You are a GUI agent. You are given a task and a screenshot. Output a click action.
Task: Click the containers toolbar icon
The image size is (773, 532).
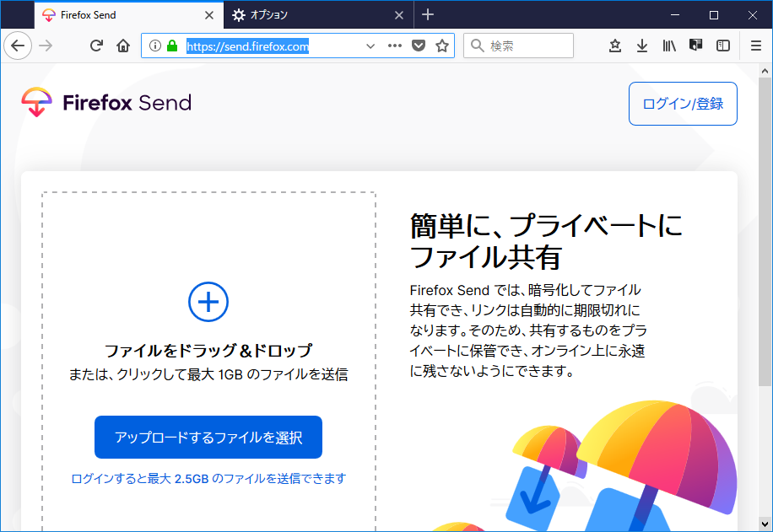(695, 46)
